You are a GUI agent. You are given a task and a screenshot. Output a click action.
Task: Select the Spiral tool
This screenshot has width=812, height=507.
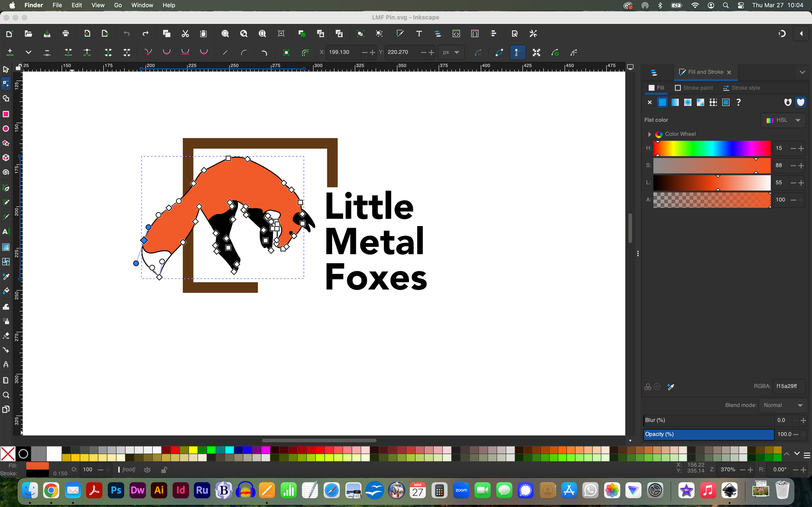tap(6, 172)
